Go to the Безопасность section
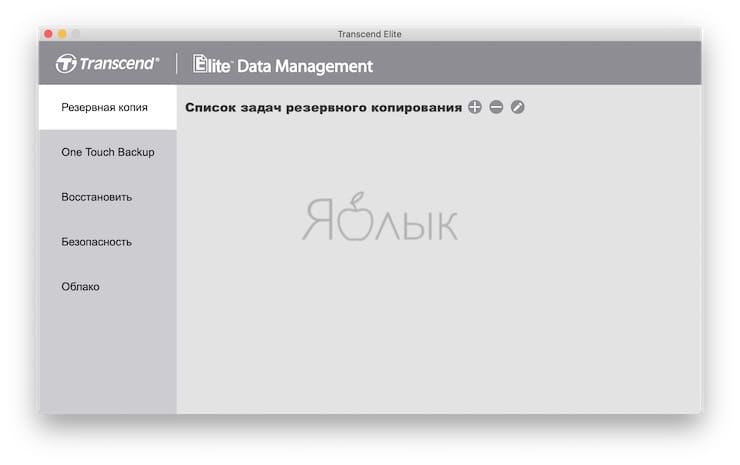The image size is (740, 465). (x=108, y=242)
